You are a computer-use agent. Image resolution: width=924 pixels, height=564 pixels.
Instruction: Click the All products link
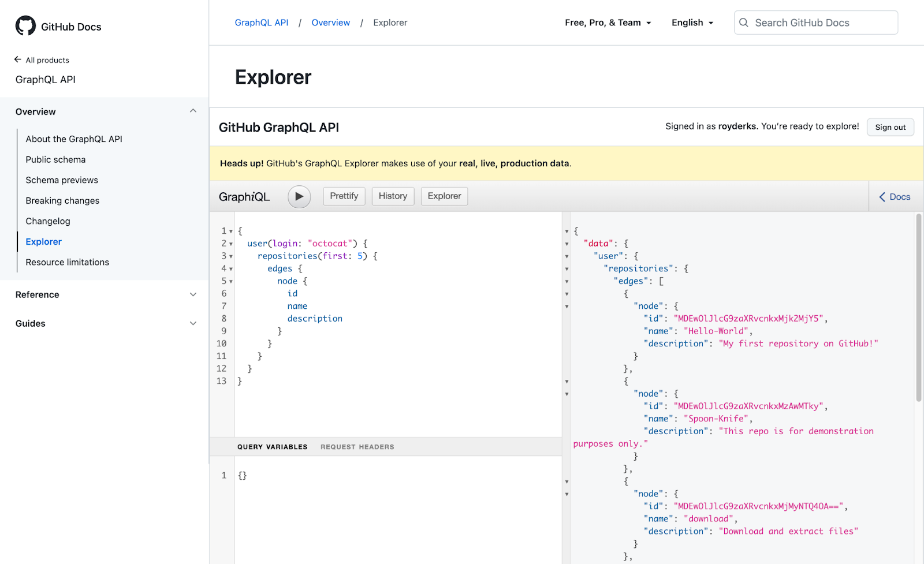pyautogui.click(x=47, y=60)
